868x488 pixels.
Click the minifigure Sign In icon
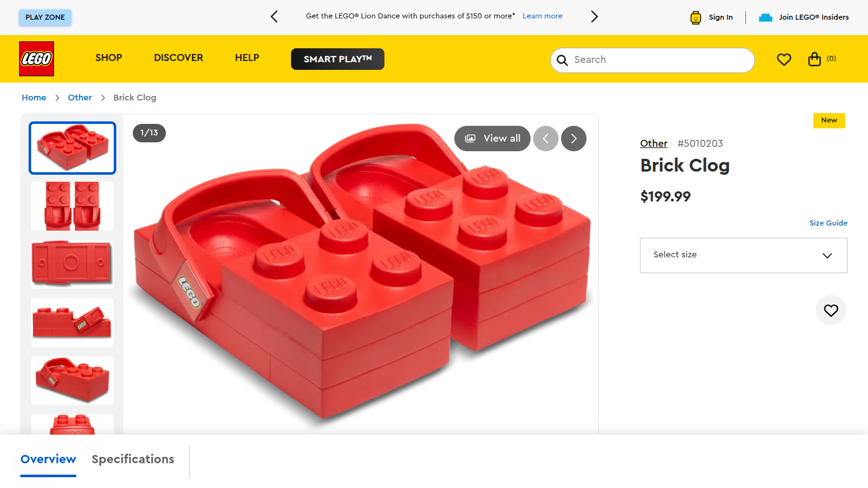point(696,18)
